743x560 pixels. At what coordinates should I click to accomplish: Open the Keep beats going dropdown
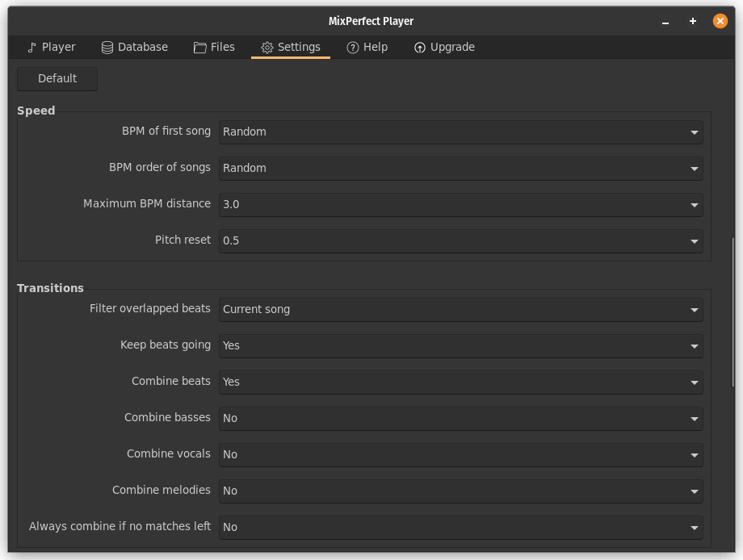click(460, 346)
